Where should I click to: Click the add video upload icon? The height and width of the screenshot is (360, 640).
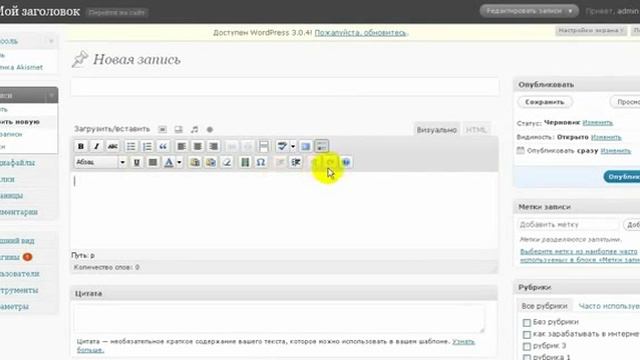(x=178, y=129)
